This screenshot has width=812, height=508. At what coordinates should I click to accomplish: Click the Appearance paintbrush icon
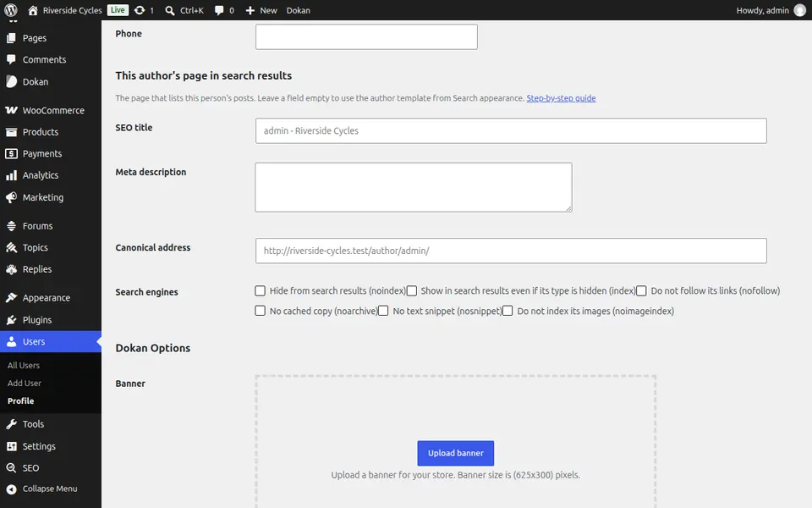point(11,297)
